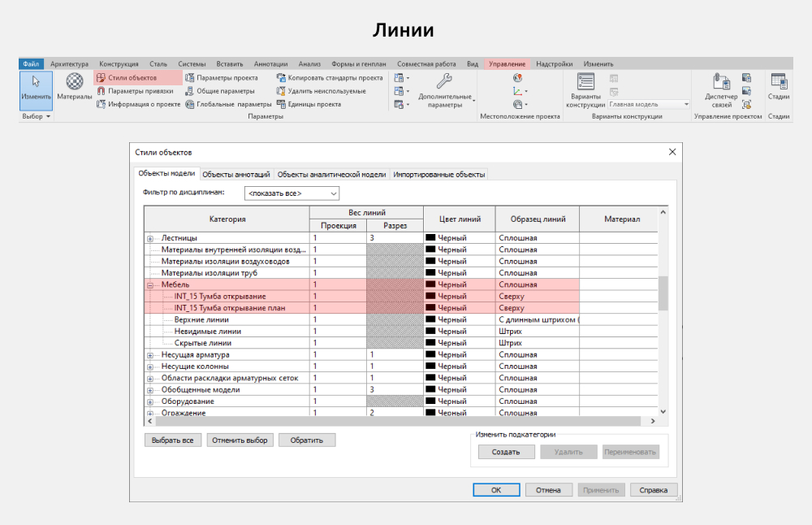Open Дополнительные параметры wrench tool
This screenshot has width=812, height=525.
pyautogui.click(x=445, y=91)
